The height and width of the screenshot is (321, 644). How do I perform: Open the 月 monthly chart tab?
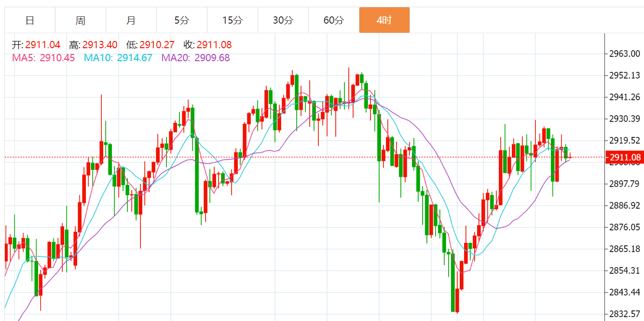(131, 20)
